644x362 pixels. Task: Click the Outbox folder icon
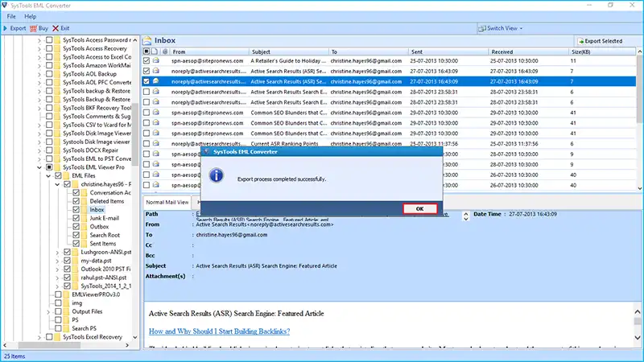coord(85,227)
